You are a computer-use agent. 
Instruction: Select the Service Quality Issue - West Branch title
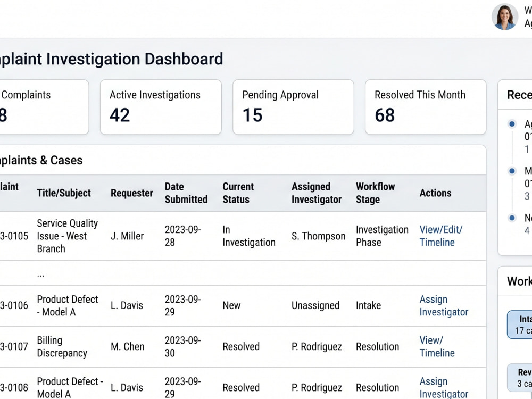point(67,236)
